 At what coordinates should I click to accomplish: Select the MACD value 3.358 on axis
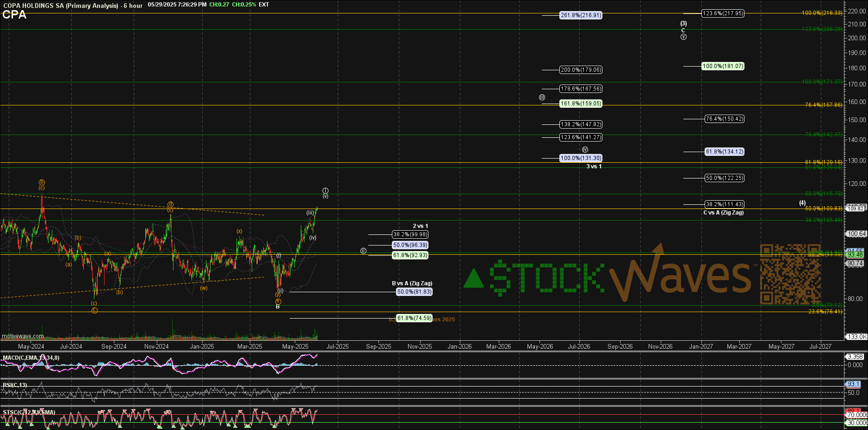tap(855, 356)
